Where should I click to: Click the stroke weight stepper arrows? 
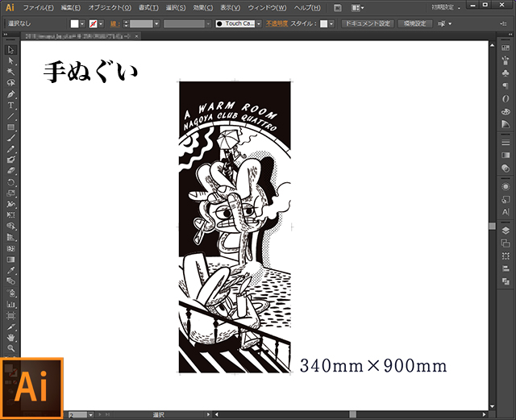pyautogui.click(x=126, y=23)
